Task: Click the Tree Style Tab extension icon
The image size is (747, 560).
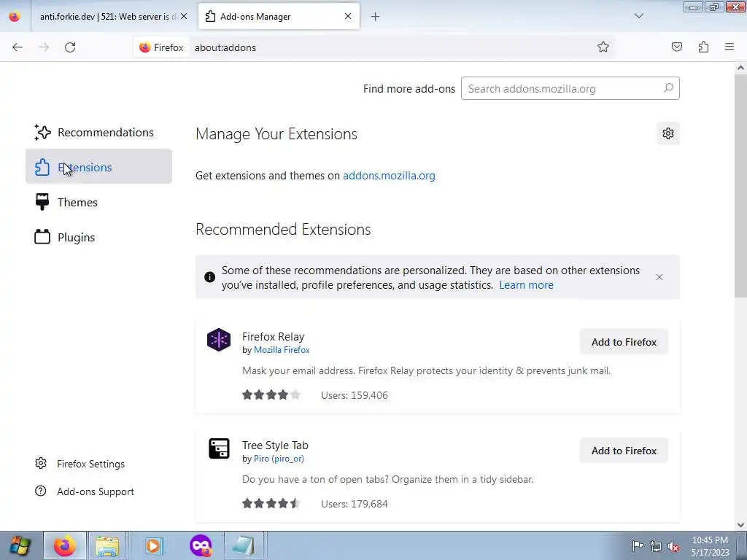Action: click(219, 448)
